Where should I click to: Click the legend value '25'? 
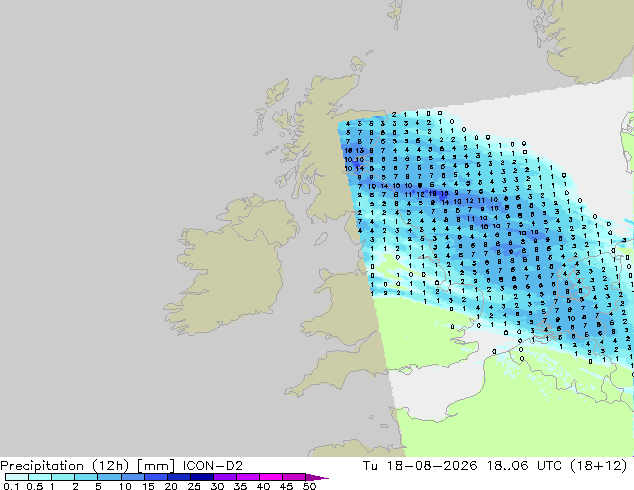194,486
